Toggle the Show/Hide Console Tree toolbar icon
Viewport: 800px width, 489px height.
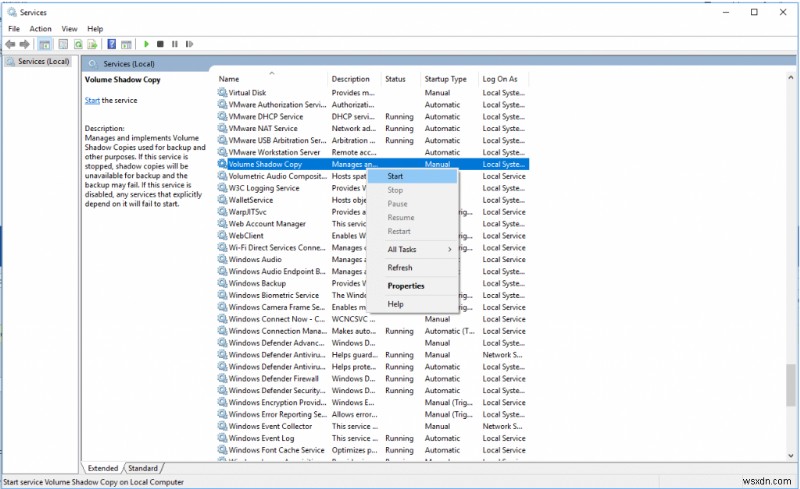coord(45,44)
